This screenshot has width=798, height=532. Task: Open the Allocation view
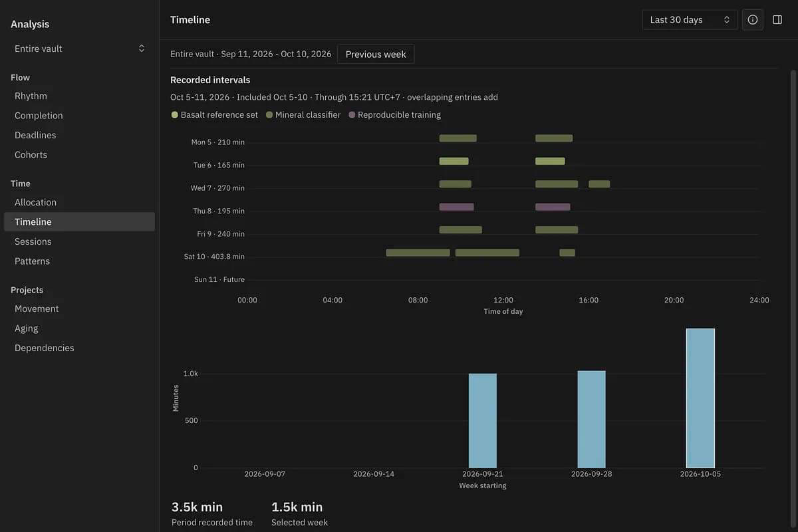79,202
